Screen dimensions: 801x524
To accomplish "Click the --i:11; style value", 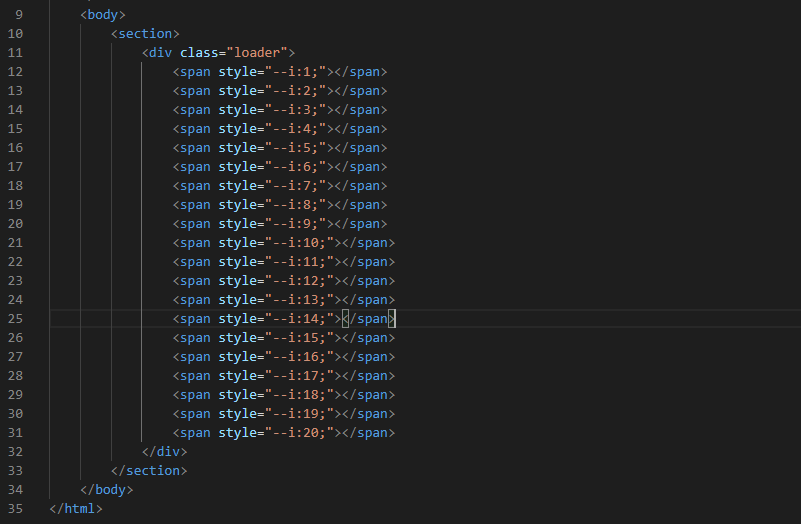I will (299, 261).
